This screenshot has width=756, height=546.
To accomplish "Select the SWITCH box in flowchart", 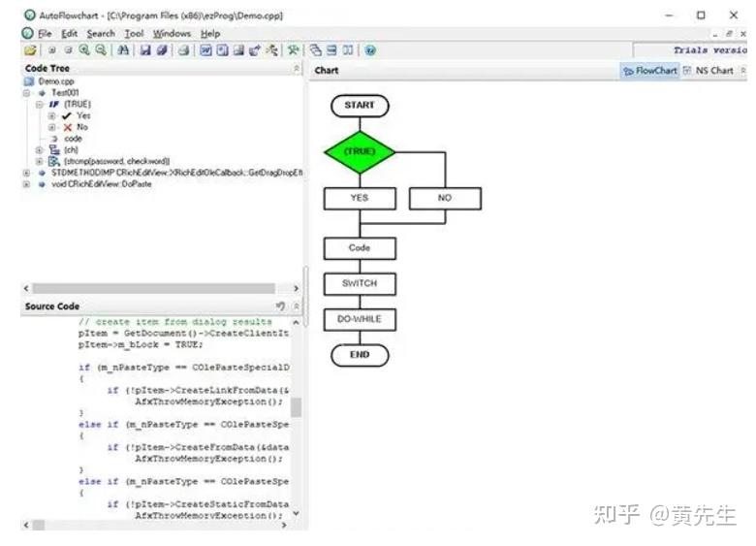I will (360, 284).
